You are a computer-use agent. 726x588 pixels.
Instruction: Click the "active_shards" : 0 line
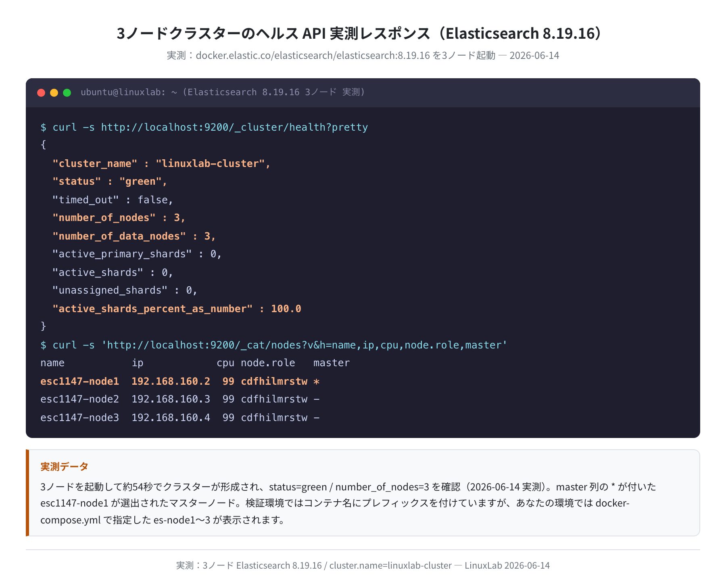pyautogui.click(x=113, y=273)
